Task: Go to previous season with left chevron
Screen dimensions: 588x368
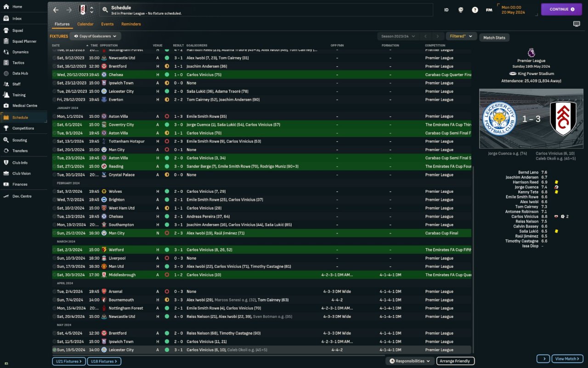Action: click(425, 36)
